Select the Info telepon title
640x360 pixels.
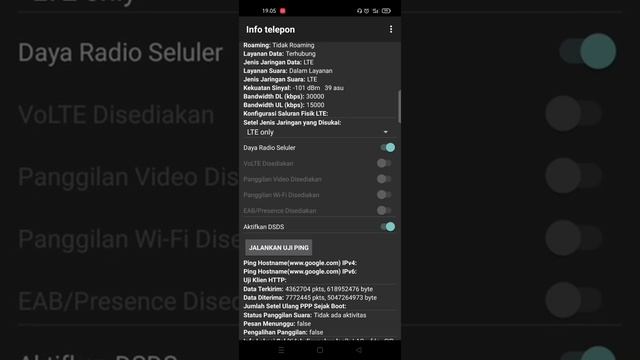(270, 29)
